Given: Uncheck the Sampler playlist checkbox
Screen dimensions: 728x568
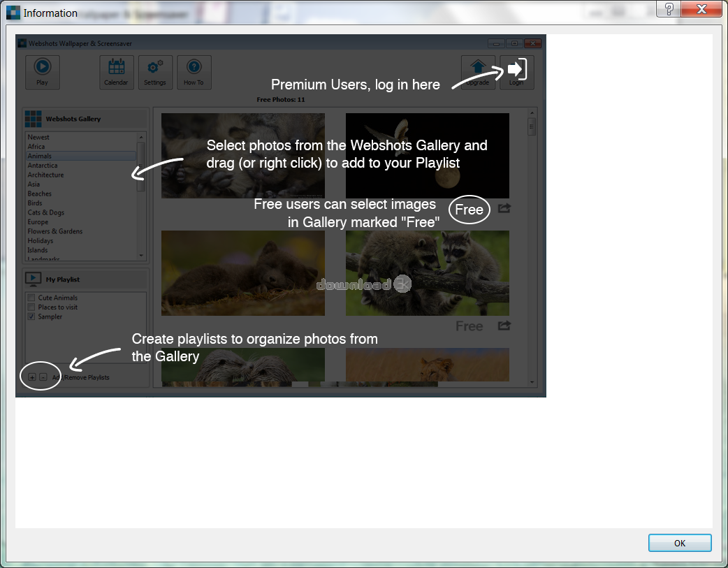Looking at the screenshot, I should pos(31,316).
